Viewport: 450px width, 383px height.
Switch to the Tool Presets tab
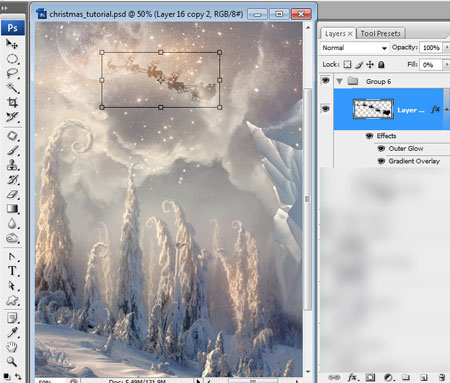(x=380, y=34)
